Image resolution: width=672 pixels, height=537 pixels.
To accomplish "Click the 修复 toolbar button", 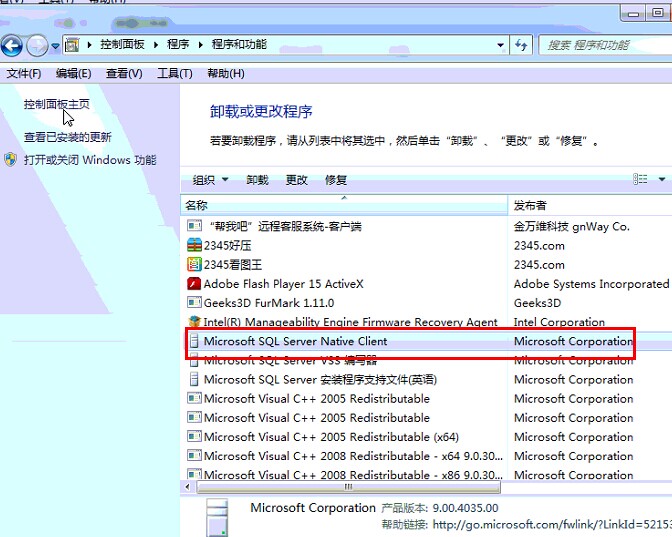I will tap(336, 180).
